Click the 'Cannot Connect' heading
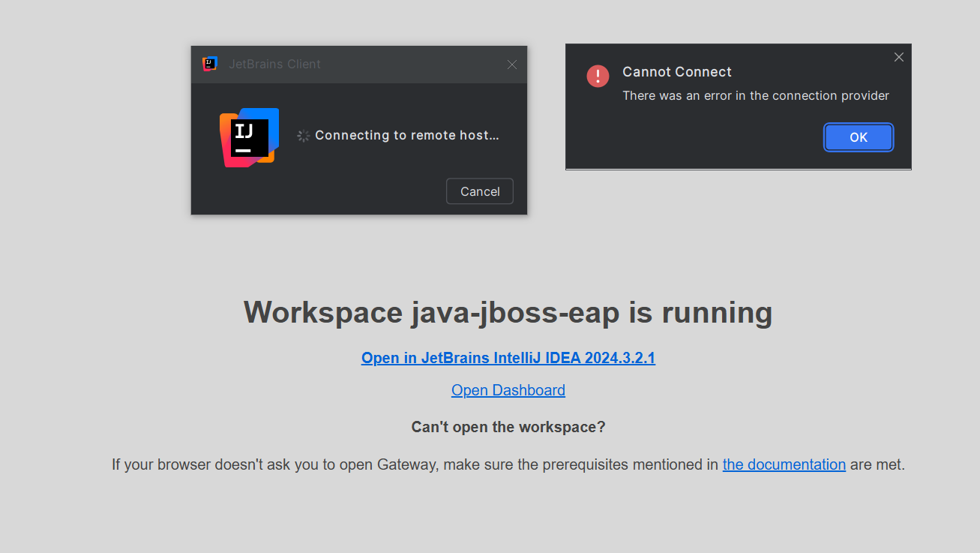The width and height of the screenshot is (980, 553). click(677, 72)
